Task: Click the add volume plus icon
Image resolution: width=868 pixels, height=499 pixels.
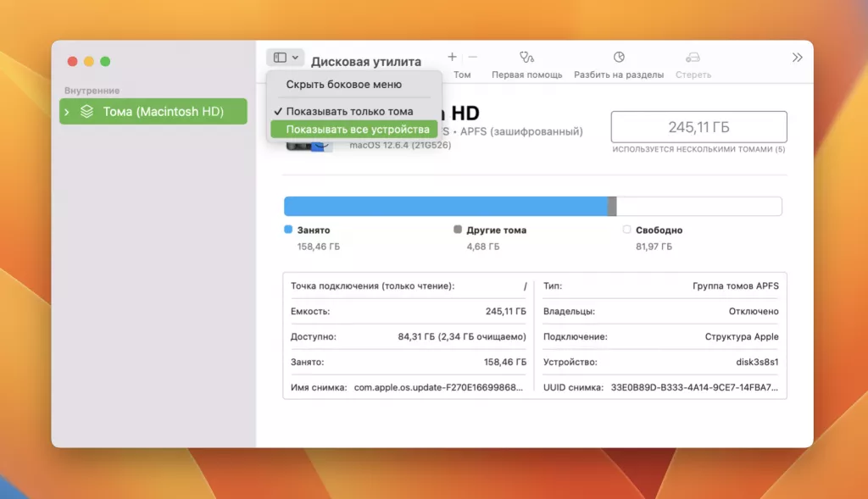Action: 453,56
